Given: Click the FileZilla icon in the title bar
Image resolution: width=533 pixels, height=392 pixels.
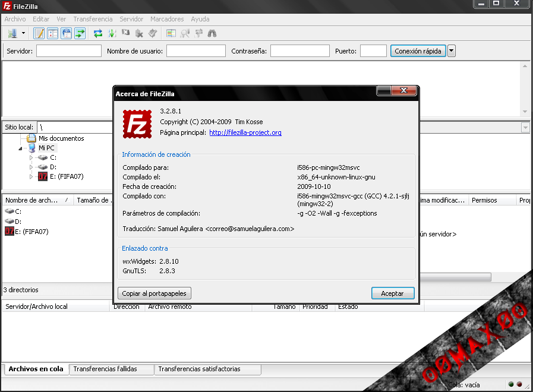Looking at the screenshot, I should point(7,6).
